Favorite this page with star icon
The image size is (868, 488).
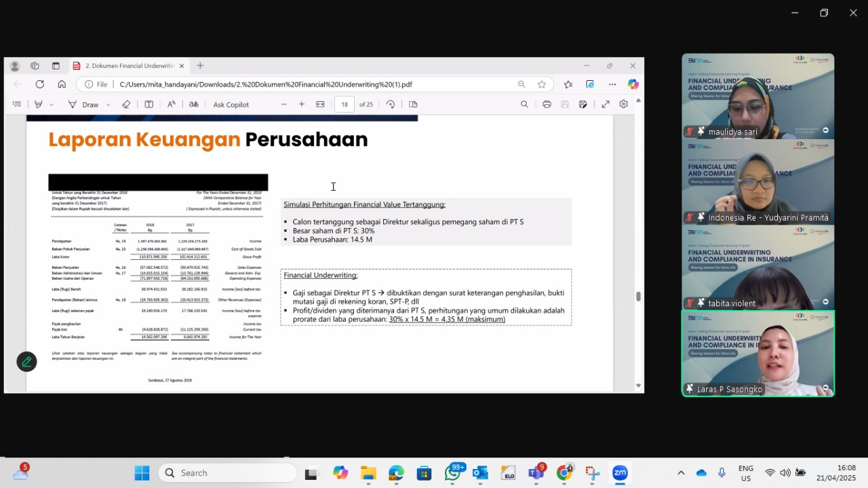coord(542,84)
